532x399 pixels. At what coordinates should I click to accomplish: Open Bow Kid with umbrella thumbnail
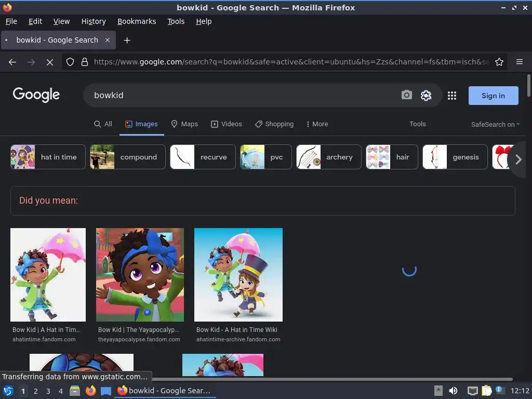(48, 275)
